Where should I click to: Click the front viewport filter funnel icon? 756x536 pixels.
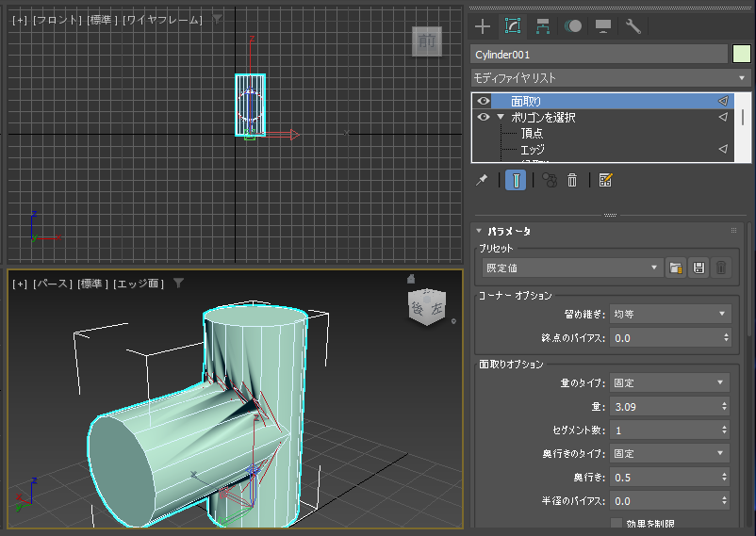[218, 19]
